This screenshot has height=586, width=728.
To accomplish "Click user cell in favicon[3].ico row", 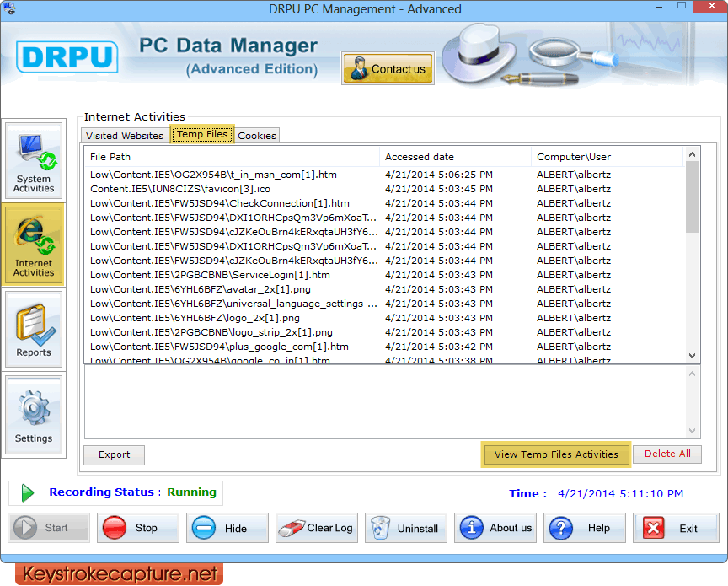I will [574, 189].
